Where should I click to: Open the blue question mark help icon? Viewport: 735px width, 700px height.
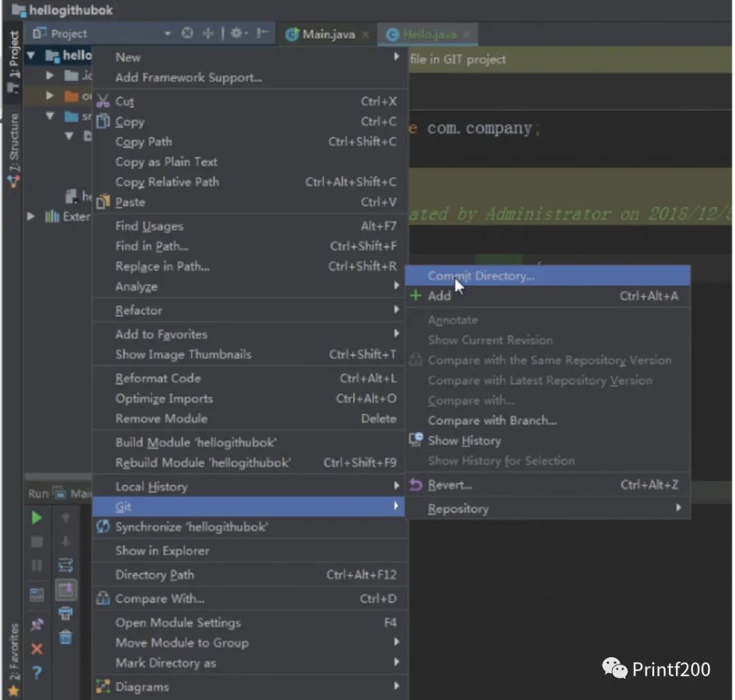[x=37, y=673]
